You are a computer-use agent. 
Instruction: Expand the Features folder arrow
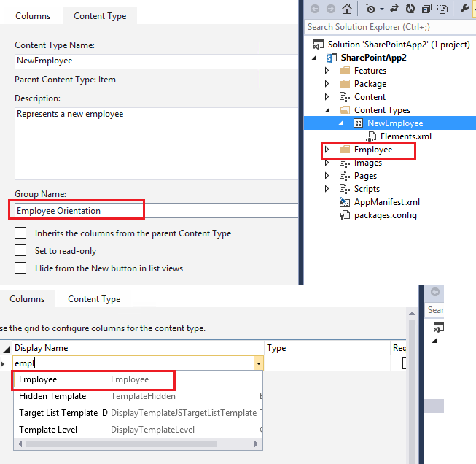tap(327, 71)
